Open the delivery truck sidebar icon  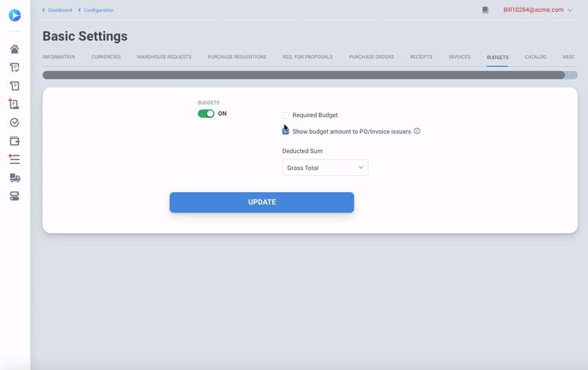coord(15,178)
